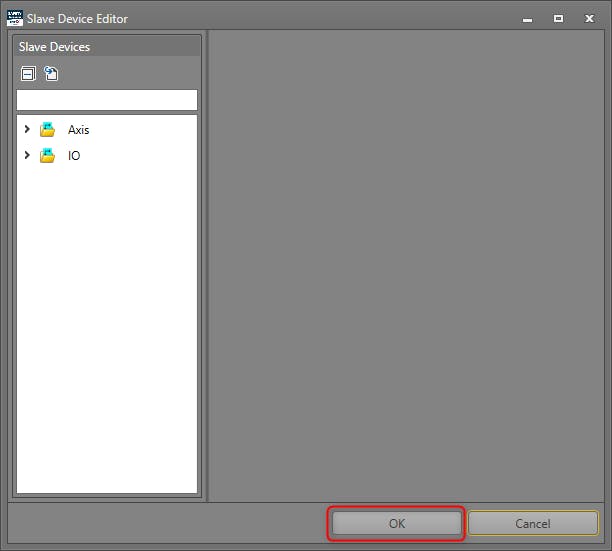The height and width of the screenshot is (551, 612).
Task: Expand the IO tree node
Action: tap(27, 155)
